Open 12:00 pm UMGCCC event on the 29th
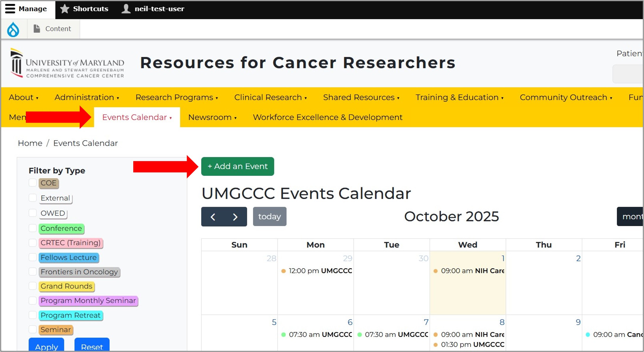The image size is (644, 352). tap(317, 271)
